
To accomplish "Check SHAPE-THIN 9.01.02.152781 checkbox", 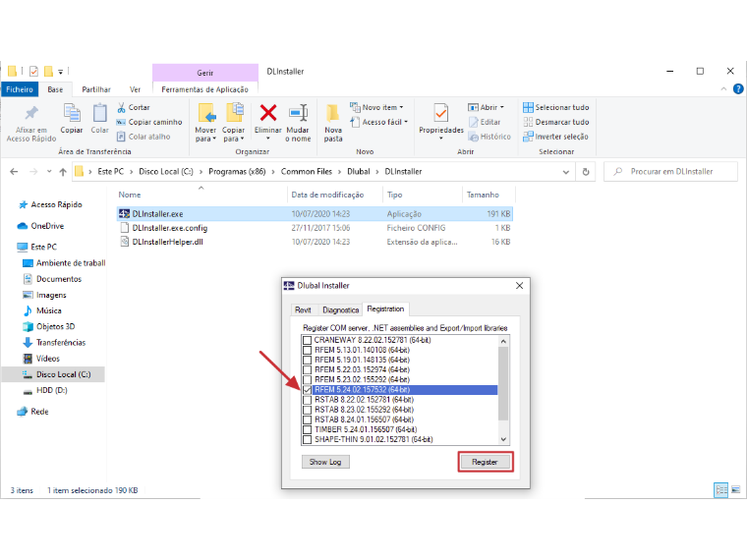I will tap(308, 439).
